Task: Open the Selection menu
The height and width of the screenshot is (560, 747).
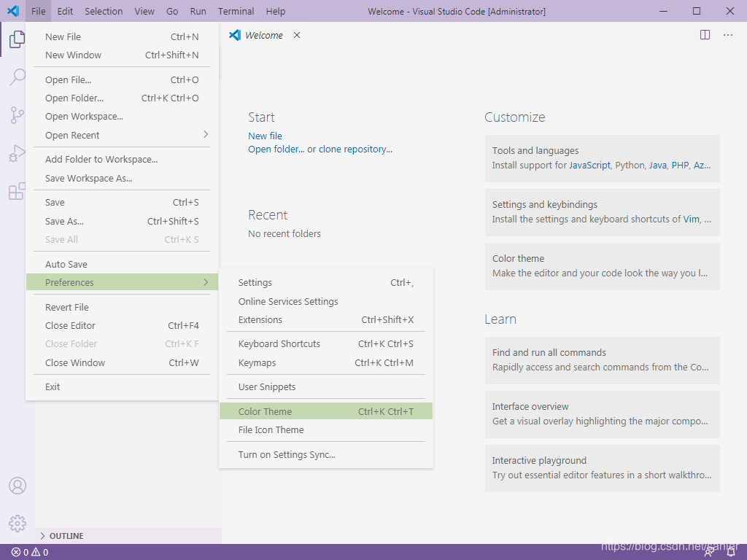Action: click(x=104, y=11)
